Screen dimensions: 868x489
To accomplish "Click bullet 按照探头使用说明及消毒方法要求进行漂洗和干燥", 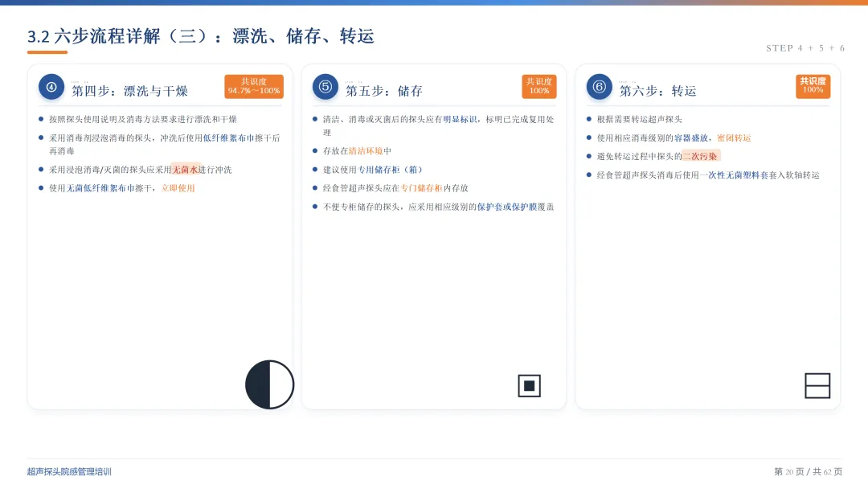I will (143, 119).
